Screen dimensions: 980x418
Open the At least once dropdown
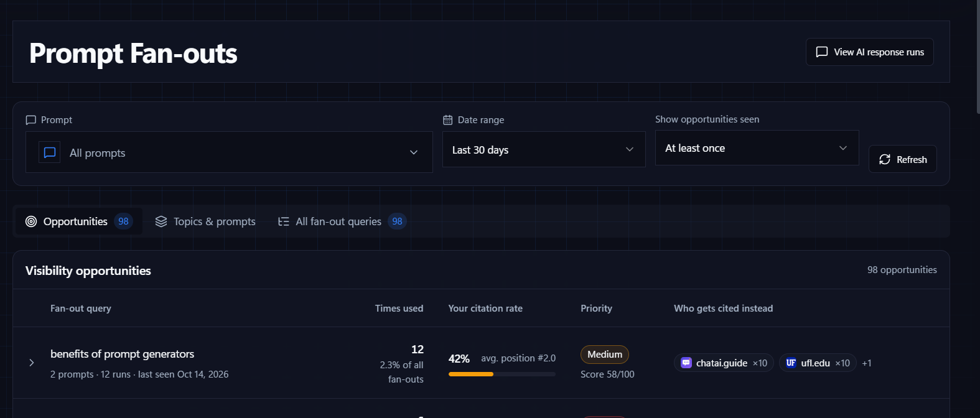757,148
